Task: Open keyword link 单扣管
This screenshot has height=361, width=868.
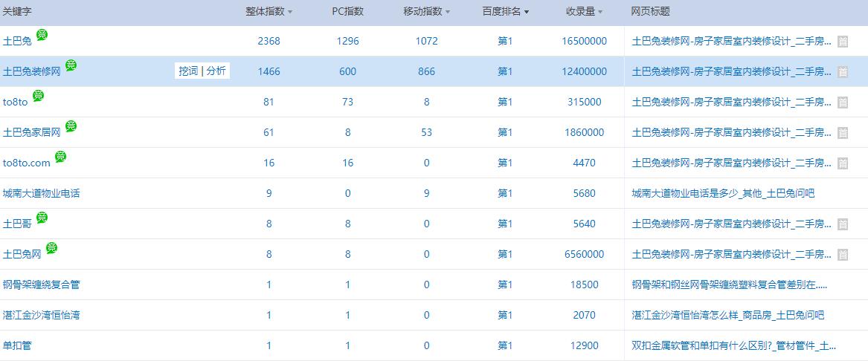Action: pos(17,345)
